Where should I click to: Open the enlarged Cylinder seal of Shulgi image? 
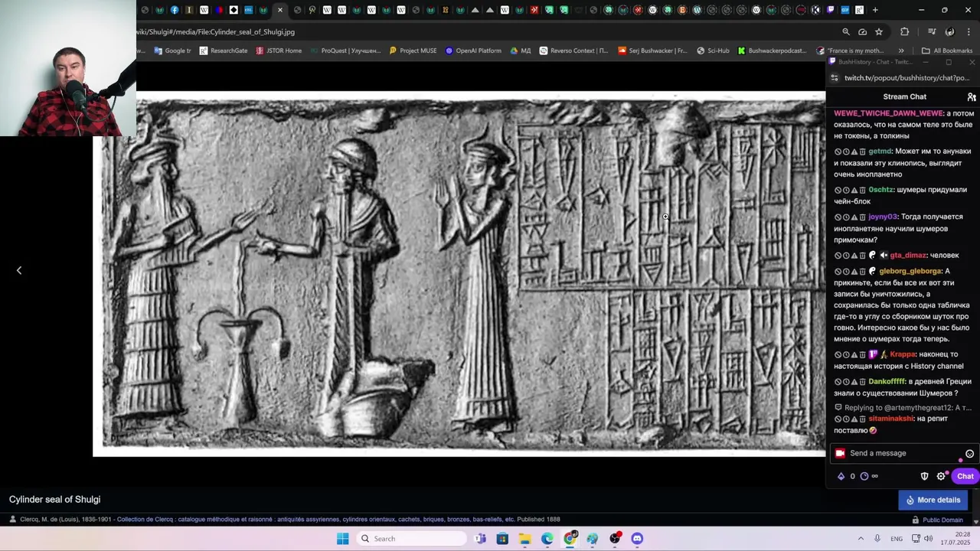click(x=459, y=274)
